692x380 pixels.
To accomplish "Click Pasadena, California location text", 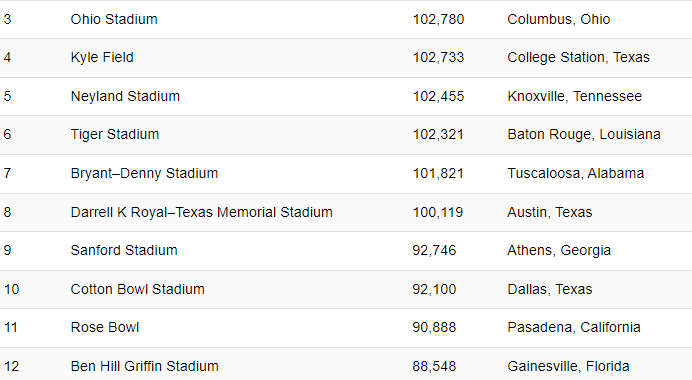I will pos(574,327).
